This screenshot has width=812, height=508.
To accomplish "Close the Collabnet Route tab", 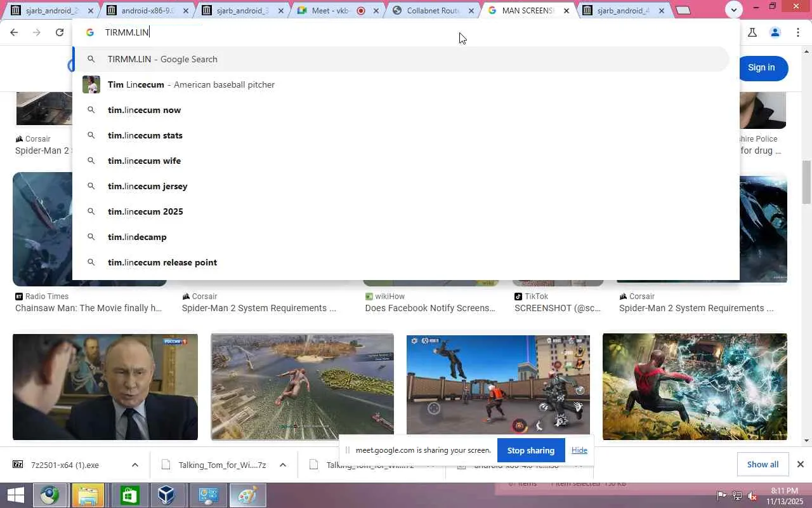I will pyautogui.click(x=471, y=11).
